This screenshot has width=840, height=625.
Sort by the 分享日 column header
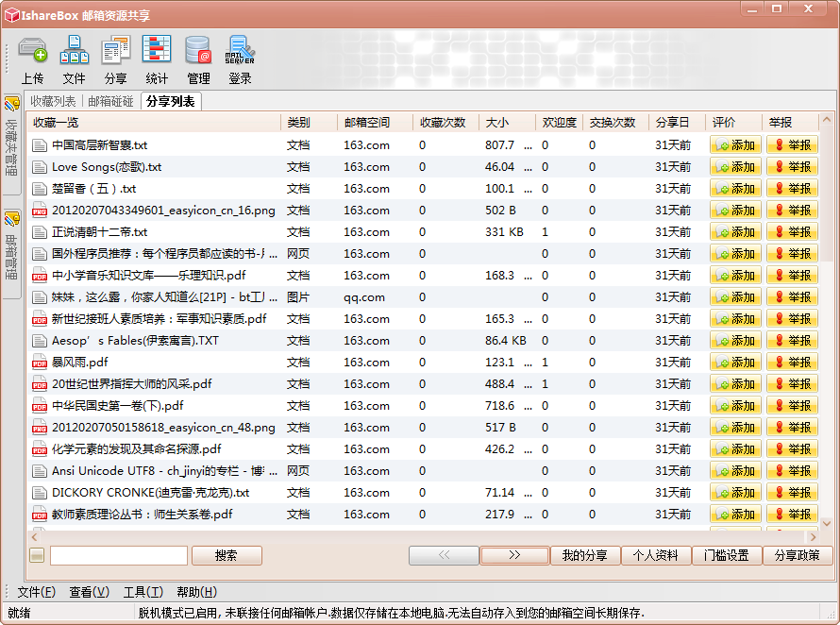coord(677,122)
